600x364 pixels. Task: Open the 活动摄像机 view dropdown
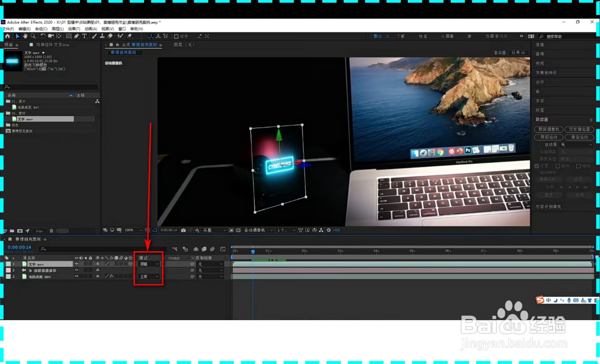pos(258,230)
